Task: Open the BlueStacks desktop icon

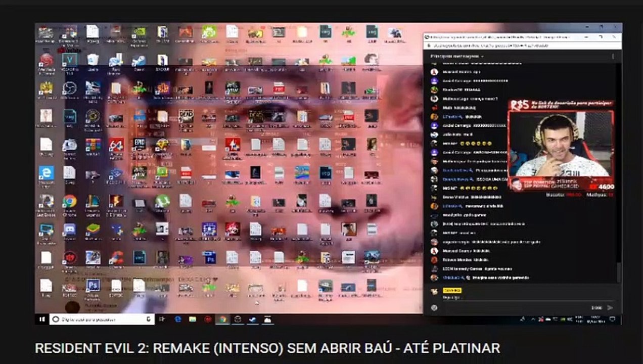Action: tap(93, 230)
